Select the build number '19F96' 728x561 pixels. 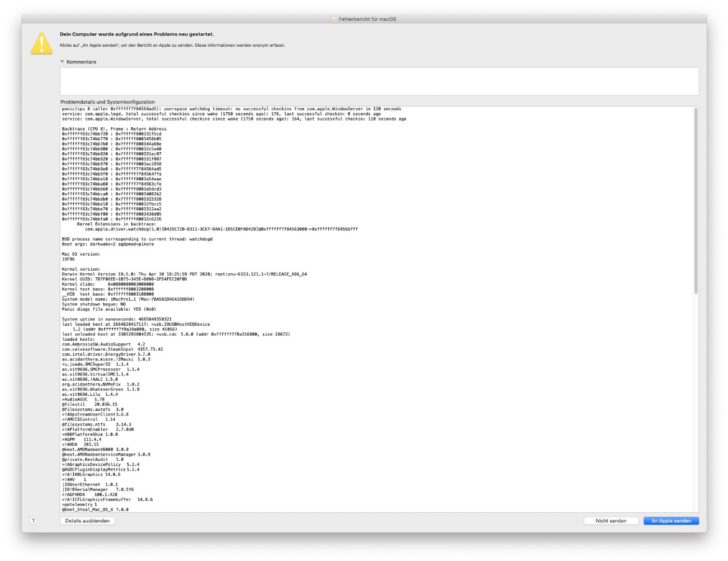[x=68, y=259]
